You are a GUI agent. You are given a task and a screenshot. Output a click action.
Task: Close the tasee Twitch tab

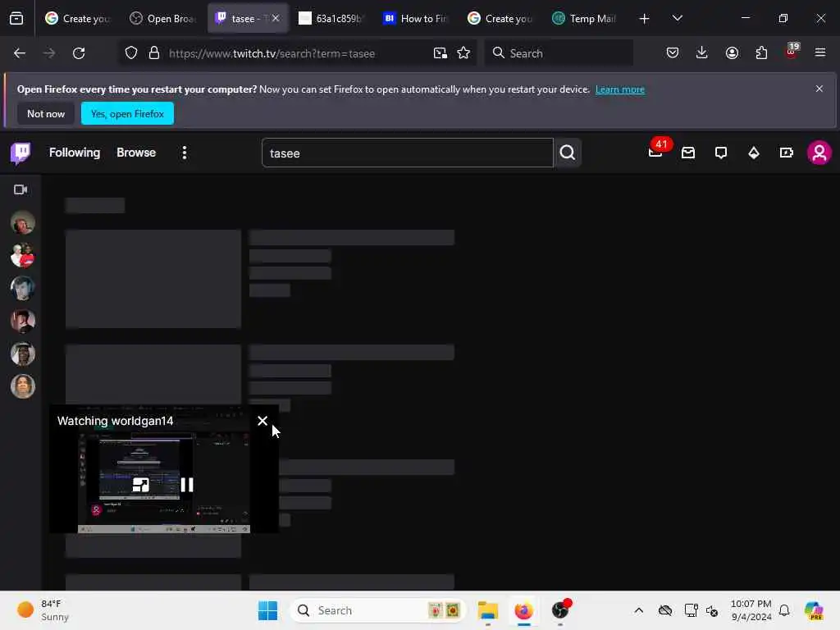(276, 18)
